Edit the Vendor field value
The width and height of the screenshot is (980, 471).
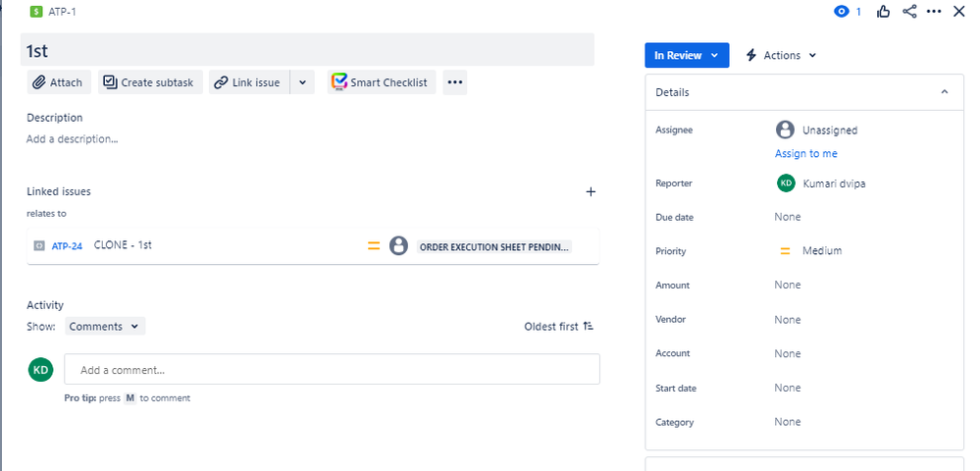(787, 320)
